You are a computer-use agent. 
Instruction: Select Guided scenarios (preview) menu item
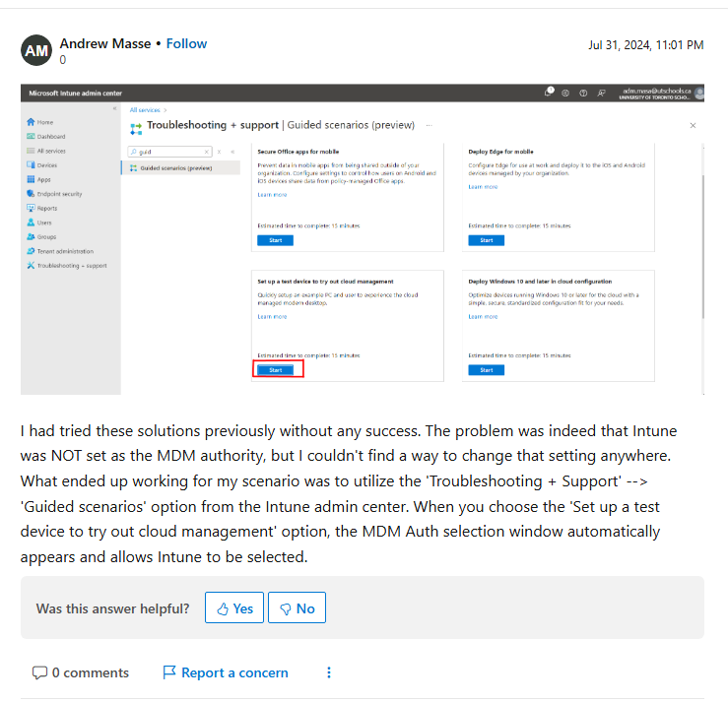180,168
